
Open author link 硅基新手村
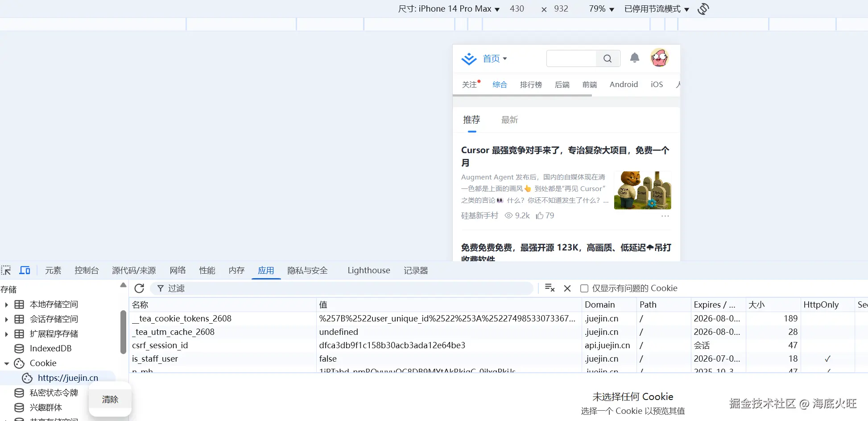coord(479,216)
